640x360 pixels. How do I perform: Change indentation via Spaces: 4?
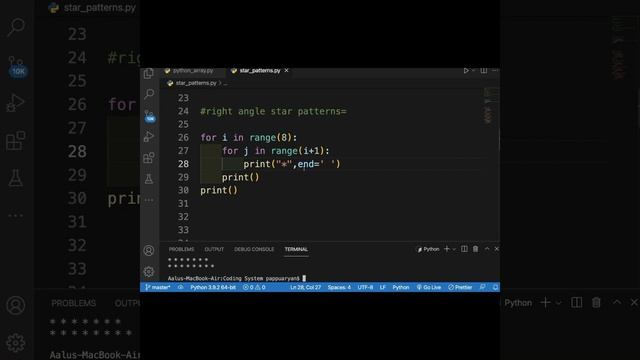[x=339, y=287]
